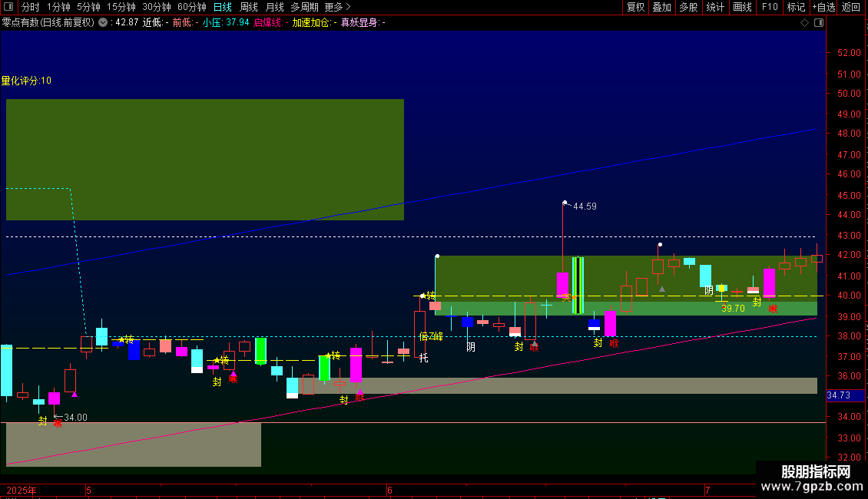The height and width of the screenshot is (499, 868).
Task: Select the 5分钟 period tab
Action: point(88,7)
